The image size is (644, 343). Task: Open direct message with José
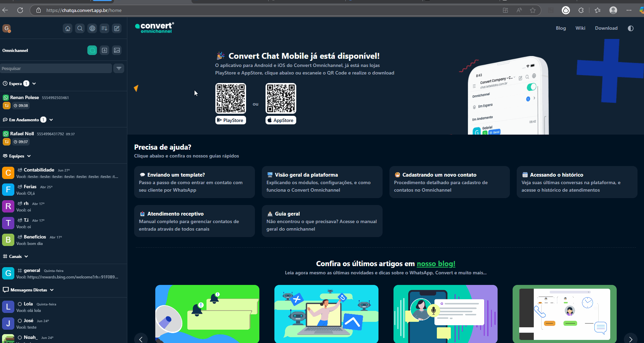point(63,324)
